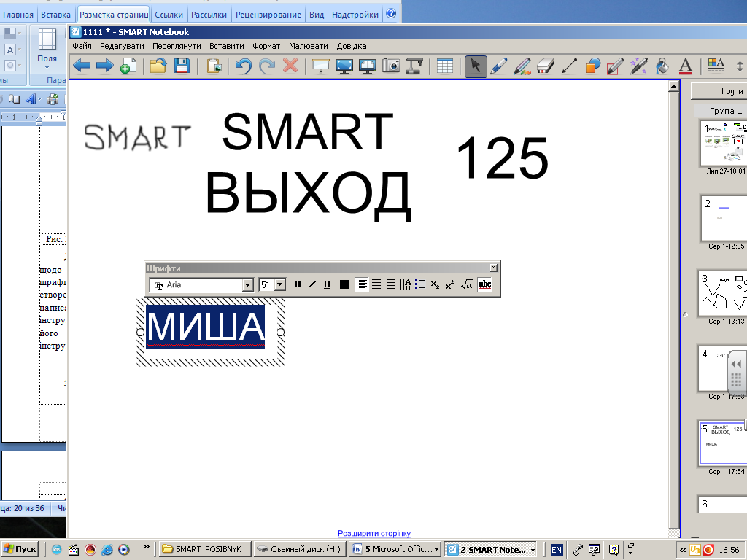Open the Вставити menu
This screenshot has width=747, height=560.
pos(227,46)
